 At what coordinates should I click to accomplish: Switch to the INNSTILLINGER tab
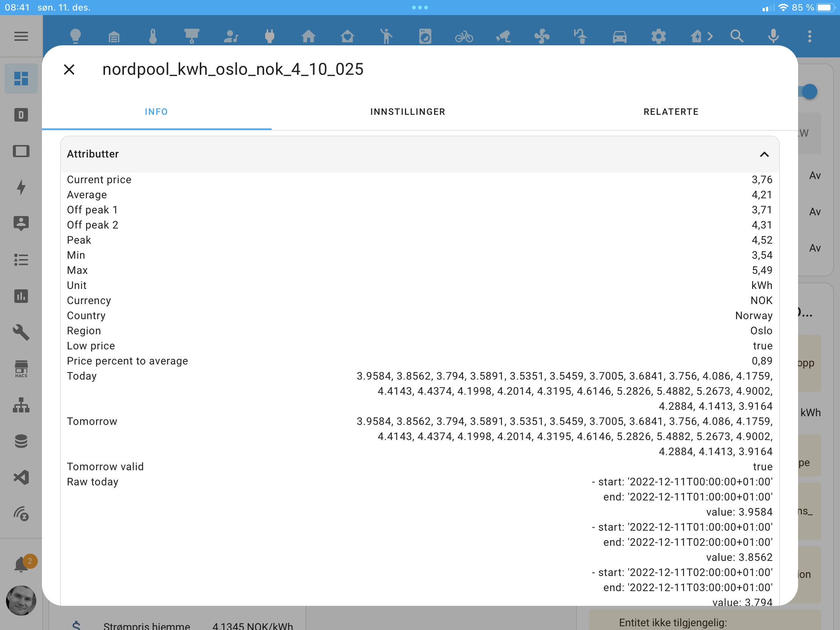408,111
